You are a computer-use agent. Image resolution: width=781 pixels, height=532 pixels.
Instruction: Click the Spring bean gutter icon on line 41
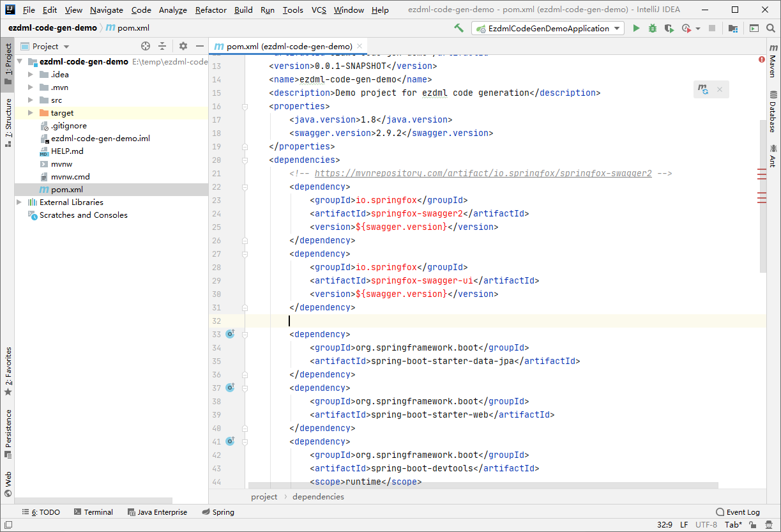click(x=230, y=441)
